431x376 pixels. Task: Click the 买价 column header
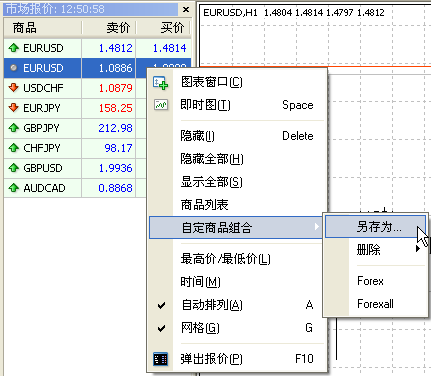coord(163,28)
